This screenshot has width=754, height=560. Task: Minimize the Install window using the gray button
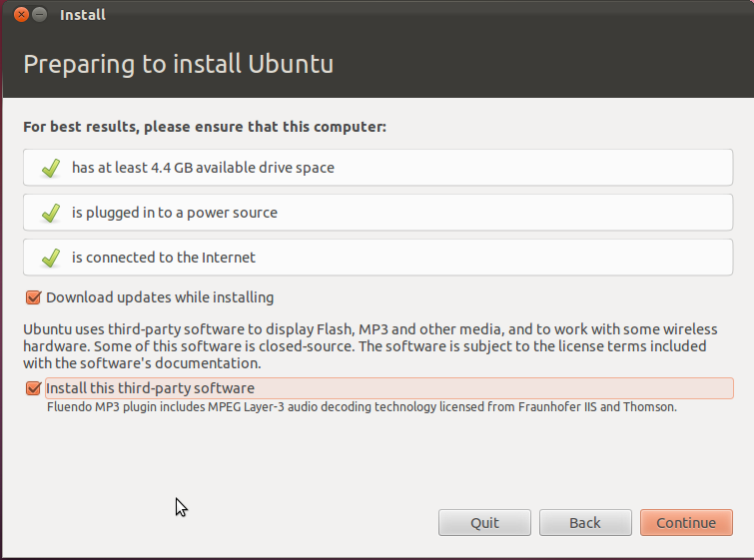40,14
